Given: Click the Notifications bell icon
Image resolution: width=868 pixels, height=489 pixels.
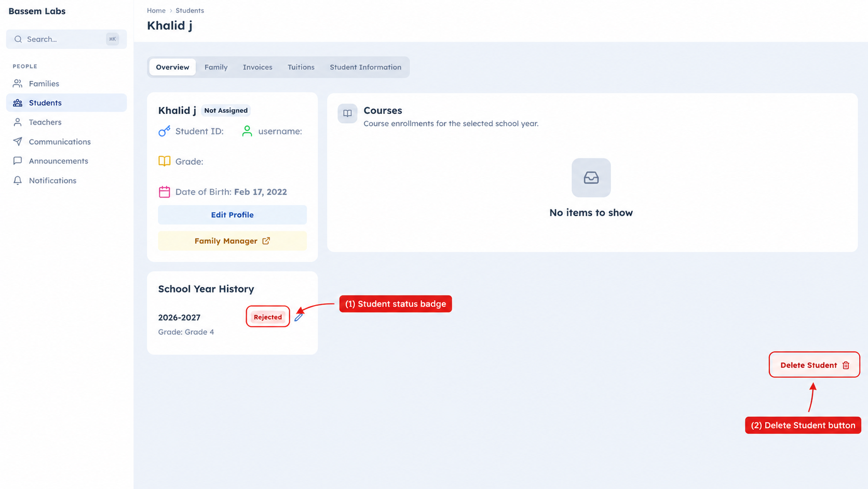Looking at the screenshot, I should pos(18,180).
